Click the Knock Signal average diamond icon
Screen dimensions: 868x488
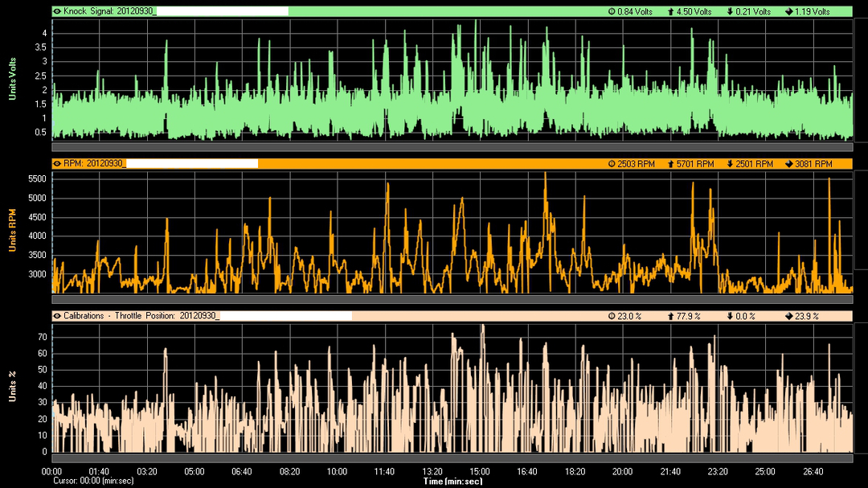pyautogui.click(x=788, y=12)
